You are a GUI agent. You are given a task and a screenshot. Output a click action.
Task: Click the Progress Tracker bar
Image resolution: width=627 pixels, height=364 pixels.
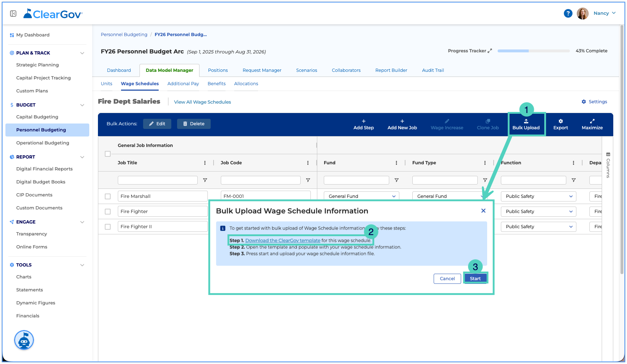tap(533, 51)
